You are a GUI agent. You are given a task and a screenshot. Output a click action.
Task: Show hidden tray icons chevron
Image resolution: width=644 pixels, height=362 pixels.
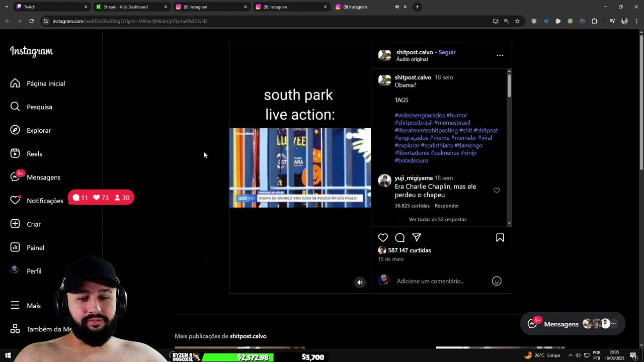[570, 355]
